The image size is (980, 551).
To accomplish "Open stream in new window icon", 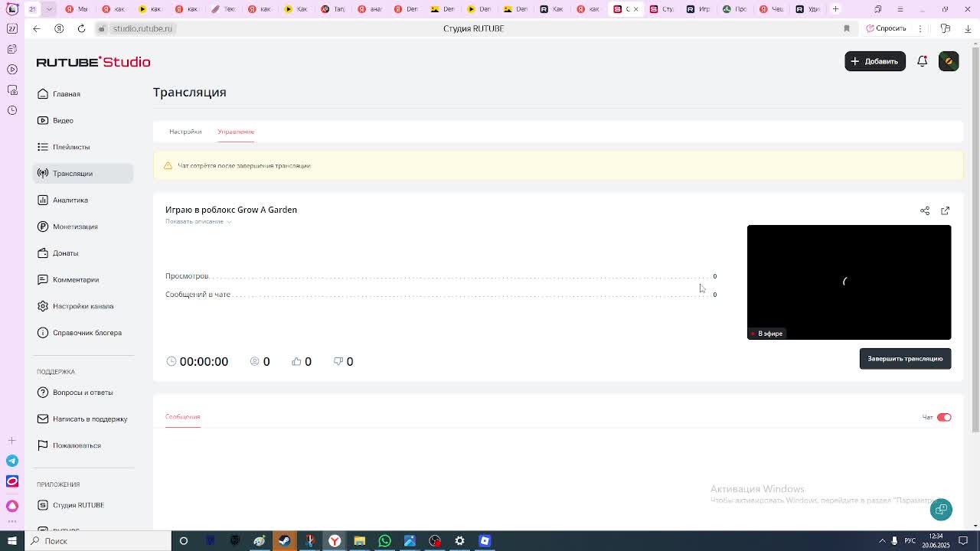I will 945,210.
